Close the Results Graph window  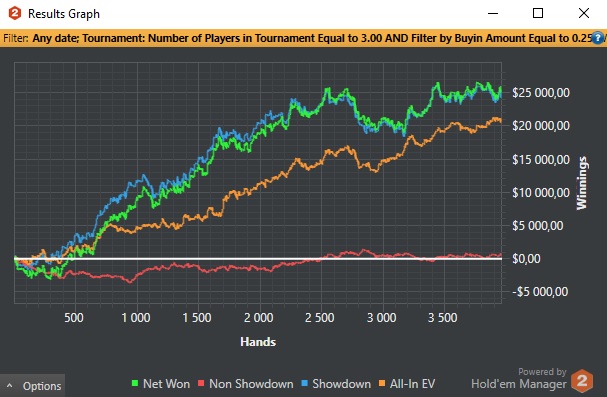point(584,13)
